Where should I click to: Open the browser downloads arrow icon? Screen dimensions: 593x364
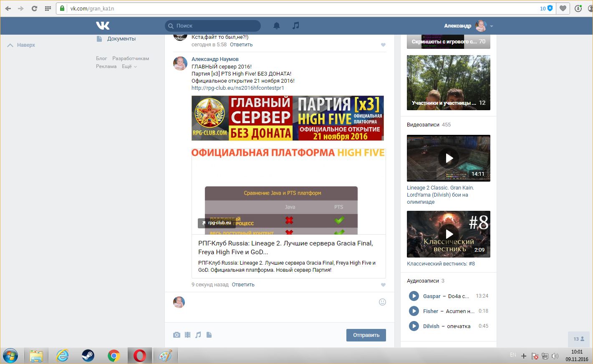pyautogui.click(x=578, y=8)
